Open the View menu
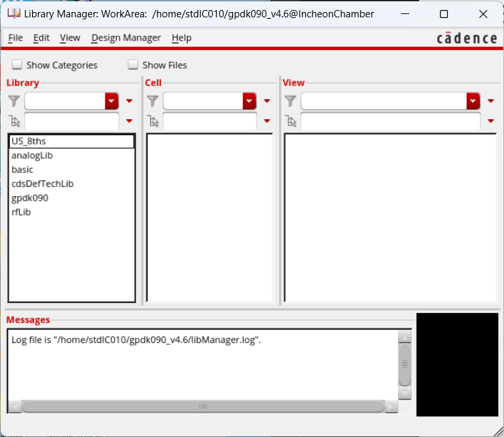 tap(69, 38)
